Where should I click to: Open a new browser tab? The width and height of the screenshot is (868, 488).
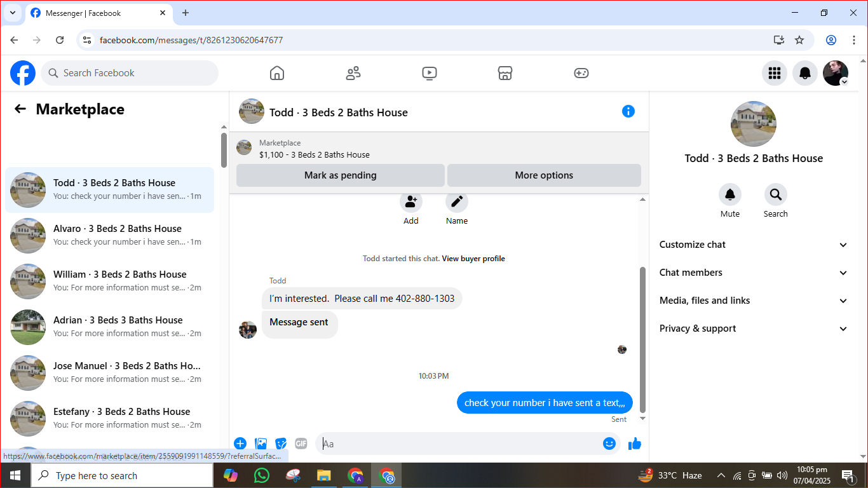tap(186, 13)
